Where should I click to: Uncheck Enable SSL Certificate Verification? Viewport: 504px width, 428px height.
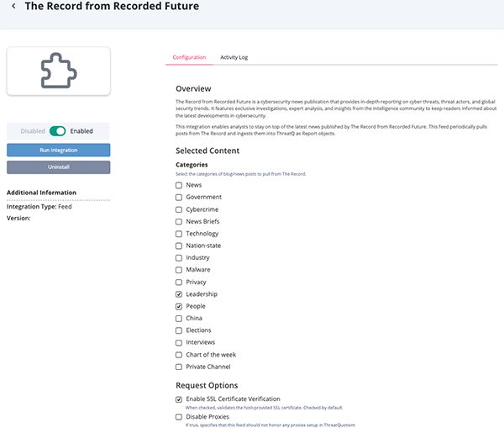(179, 399)
